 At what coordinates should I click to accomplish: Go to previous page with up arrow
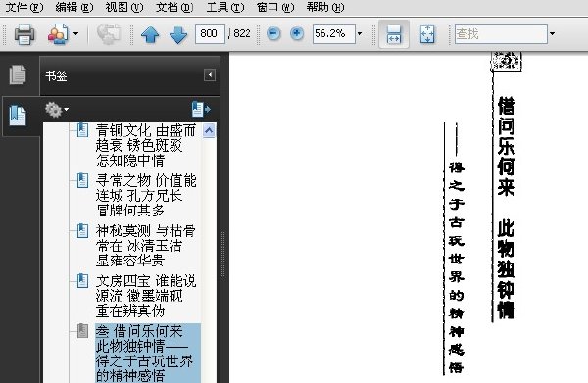[x=150, y=34]
